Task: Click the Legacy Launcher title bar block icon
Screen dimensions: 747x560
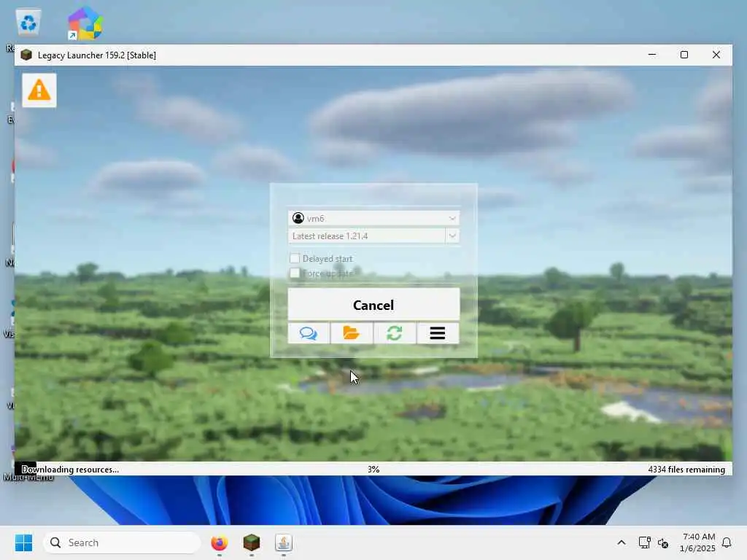Action: pyautogui.click(x=26, y=55)
